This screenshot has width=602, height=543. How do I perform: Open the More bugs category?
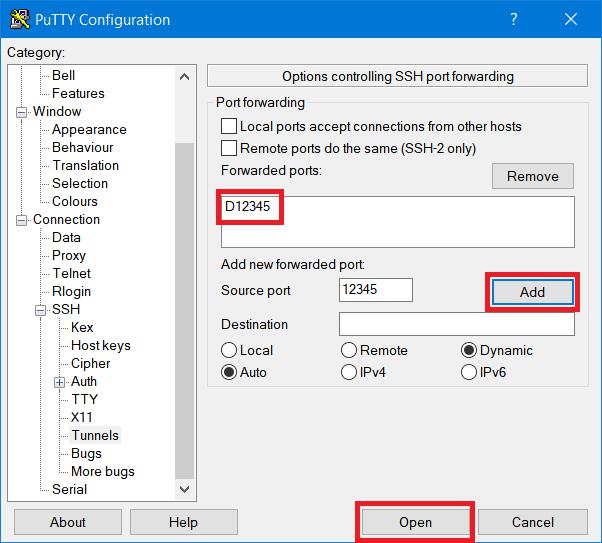coord(103,472)
